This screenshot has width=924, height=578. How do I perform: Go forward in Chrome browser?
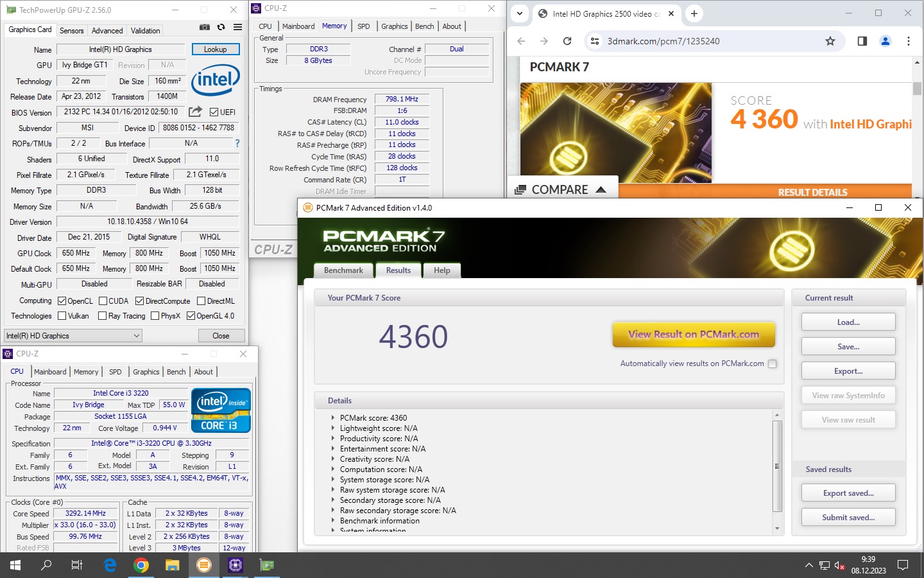[x=544, y=41]
